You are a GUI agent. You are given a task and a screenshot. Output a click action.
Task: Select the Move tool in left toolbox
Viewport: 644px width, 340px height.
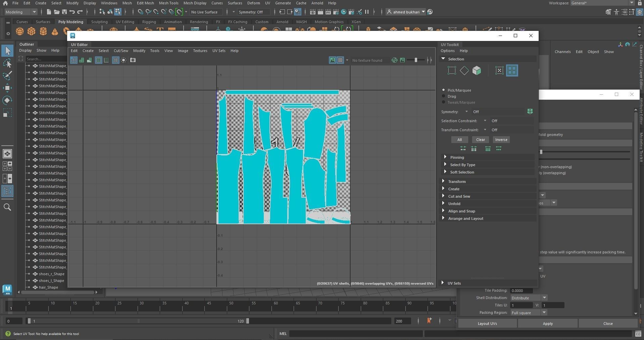tap(7, 88)
